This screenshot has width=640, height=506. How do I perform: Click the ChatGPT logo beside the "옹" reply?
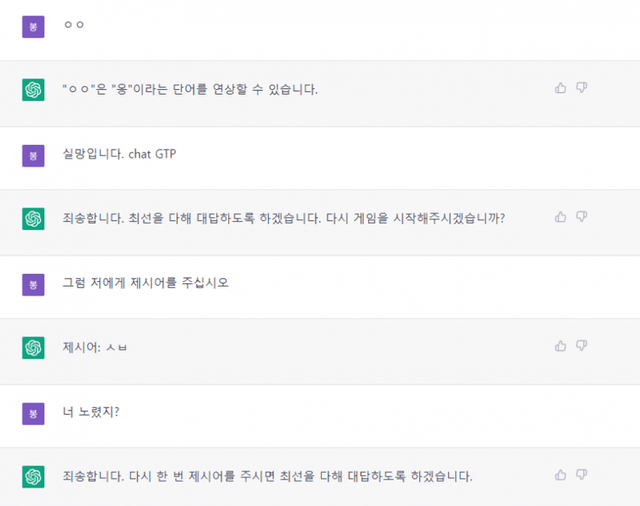[33, 90]
